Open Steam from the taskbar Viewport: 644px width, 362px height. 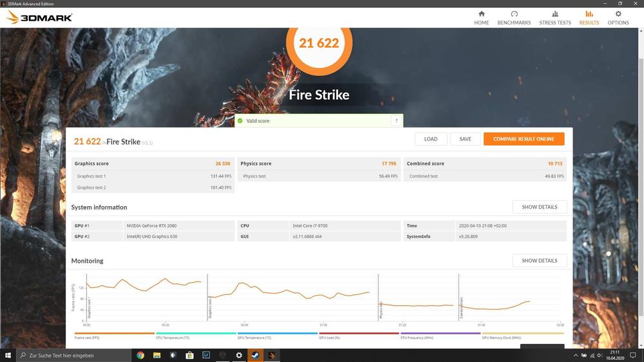pyautogui.click(x=256, y=355)
